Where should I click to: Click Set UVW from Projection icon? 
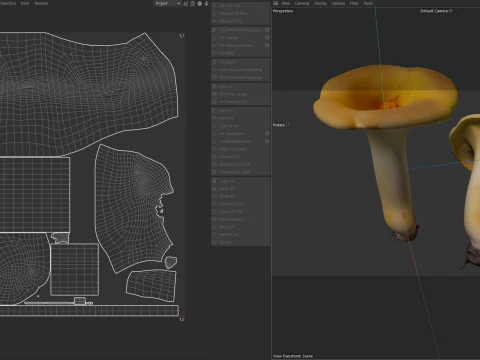pyautogui.click(x=214, y=30)
